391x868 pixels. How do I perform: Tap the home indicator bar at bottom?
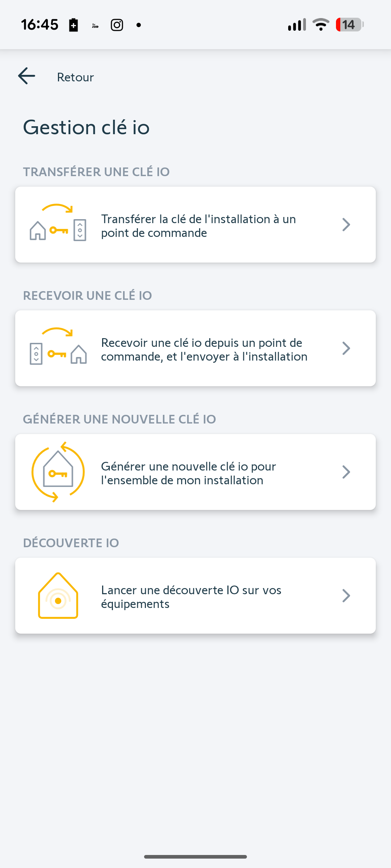pyautogui.click(x=195, y=856)
